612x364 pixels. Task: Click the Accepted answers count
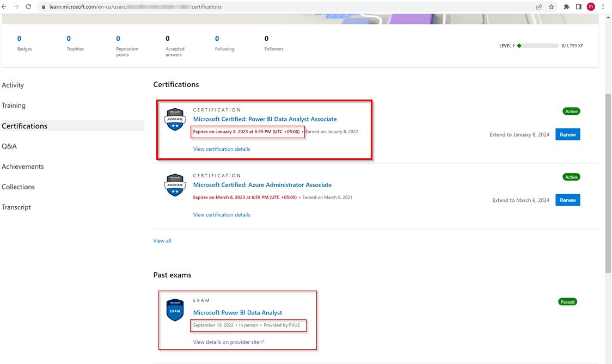168,38
